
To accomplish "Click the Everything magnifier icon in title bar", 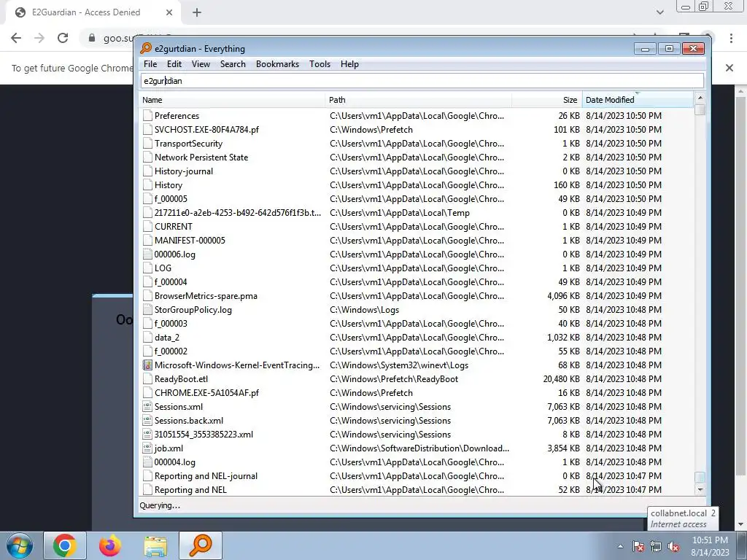I will [146, 49].
